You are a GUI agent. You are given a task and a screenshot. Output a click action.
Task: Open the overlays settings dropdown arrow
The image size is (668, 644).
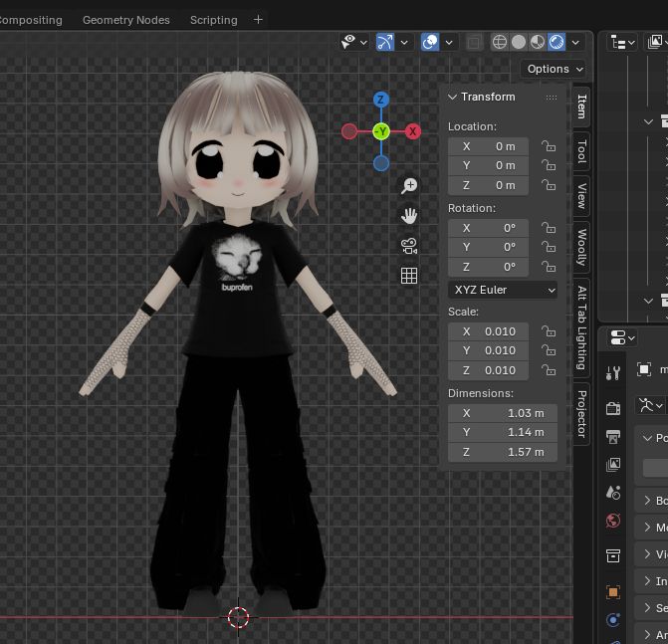449,42
